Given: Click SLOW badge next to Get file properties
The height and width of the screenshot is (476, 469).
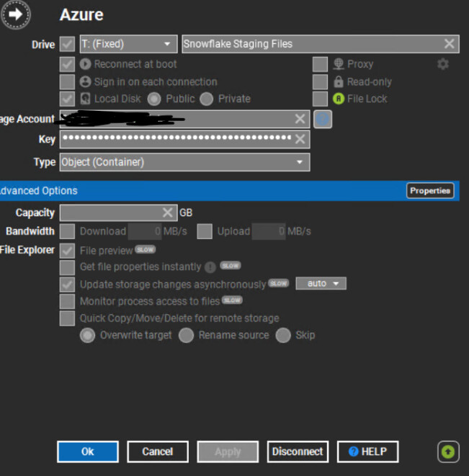Looking at the screenshot, I should [231, 266].
